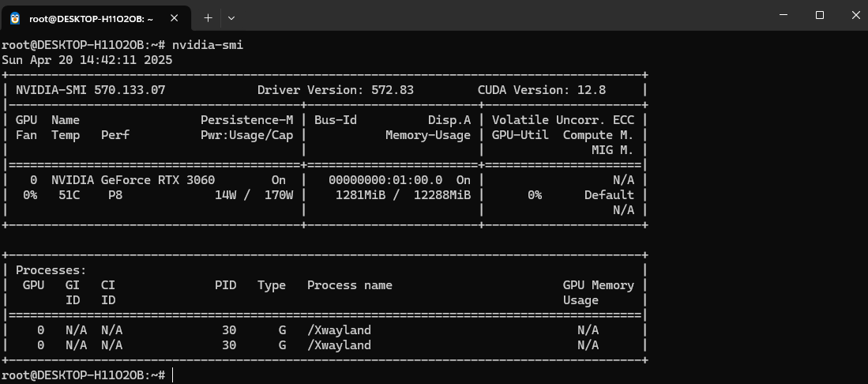Click the Persistence-M column header
The width and height of the screenshot is (868, 384).
point(247,119)
